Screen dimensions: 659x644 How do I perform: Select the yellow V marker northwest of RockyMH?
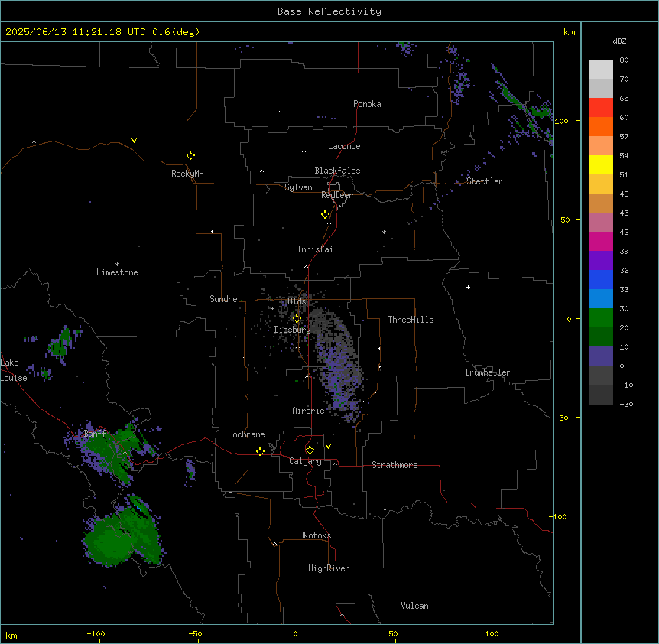(134, 141)
